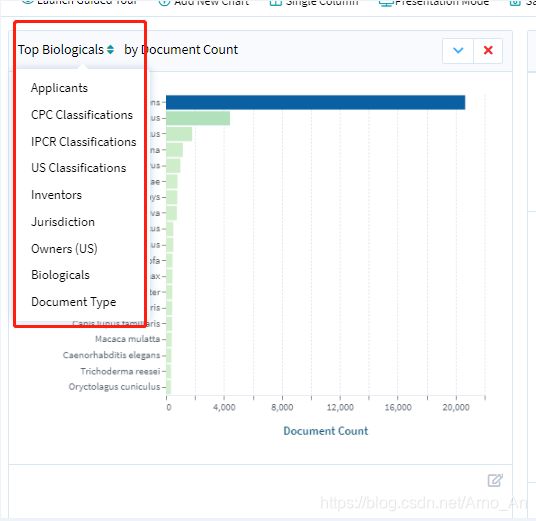Click the second green bar in the chart
This screenshot has height=521, width=536.
pos(198,118)
